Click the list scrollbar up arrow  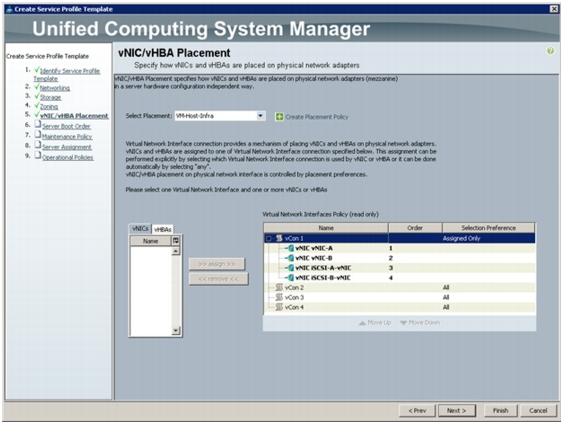(176, 251)
